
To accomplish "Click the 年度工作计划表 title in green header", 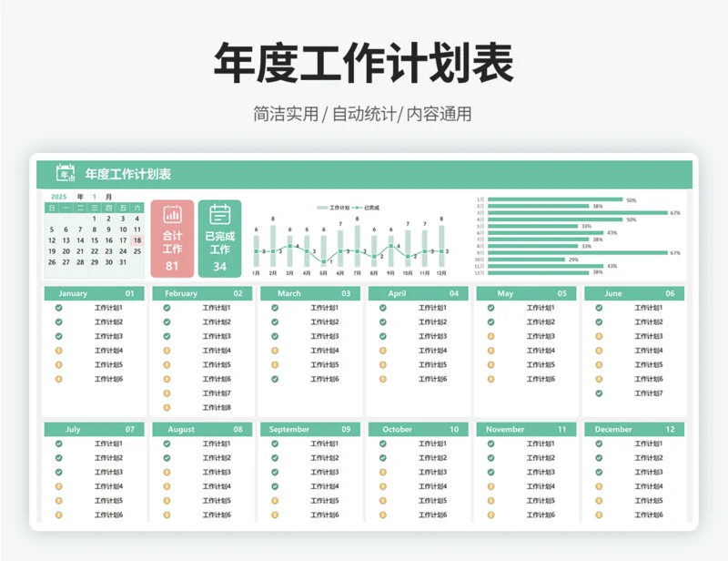I will 127,174.
